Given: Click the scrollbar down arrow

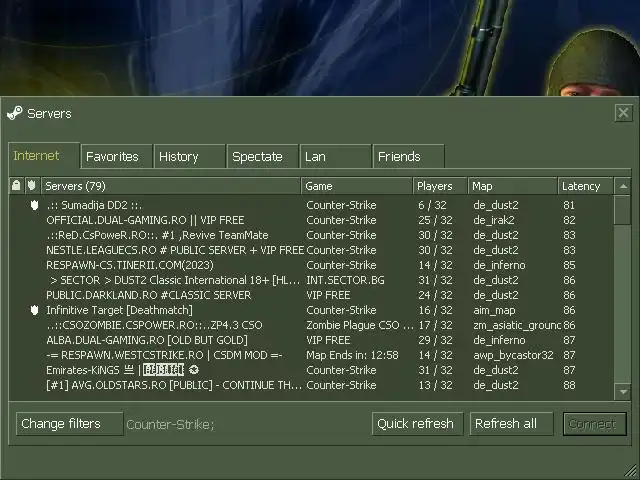Looking at the screenshot, I should click(x=623, y=392).
